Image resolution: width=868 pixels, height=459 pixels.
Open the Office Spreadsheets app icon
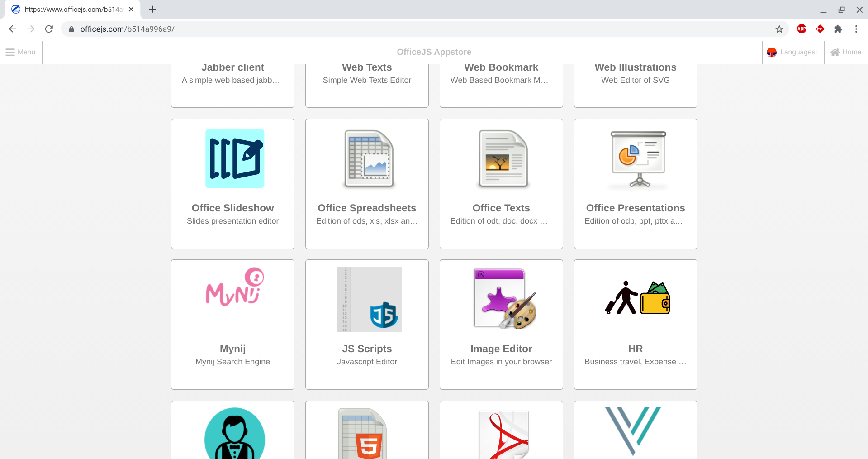click(369, 159)
